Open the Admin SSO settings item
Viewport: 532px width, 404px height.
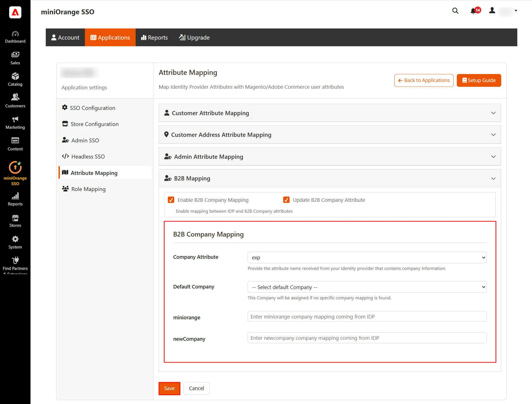click(105, 140)
